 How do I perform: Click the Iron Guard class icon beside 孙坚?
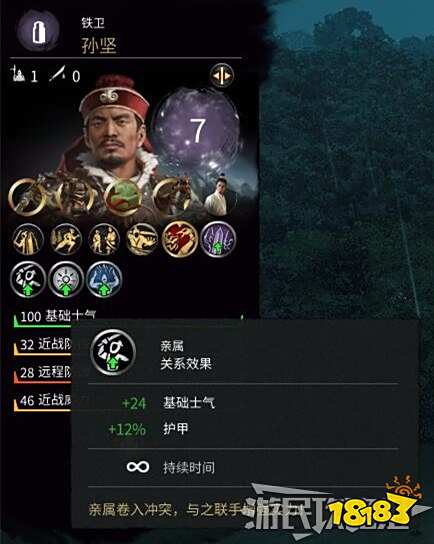pyautogui.click(x=38, y=30)
